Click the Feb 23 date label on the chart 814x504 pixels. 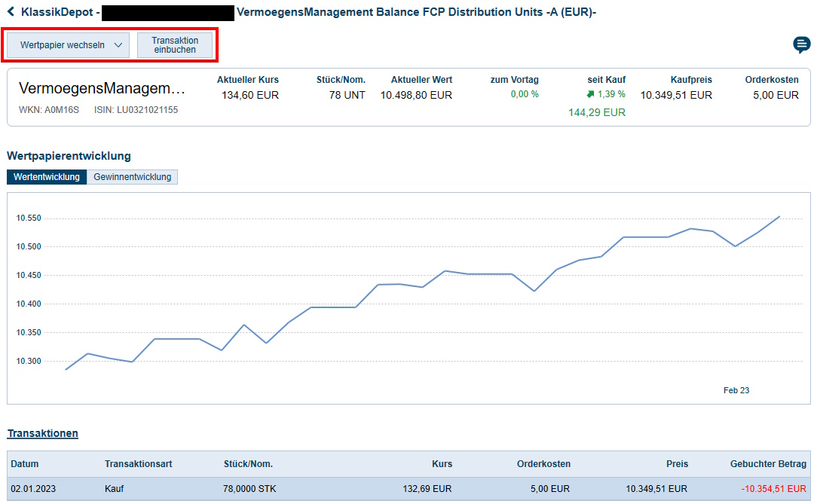pos(736,390)
